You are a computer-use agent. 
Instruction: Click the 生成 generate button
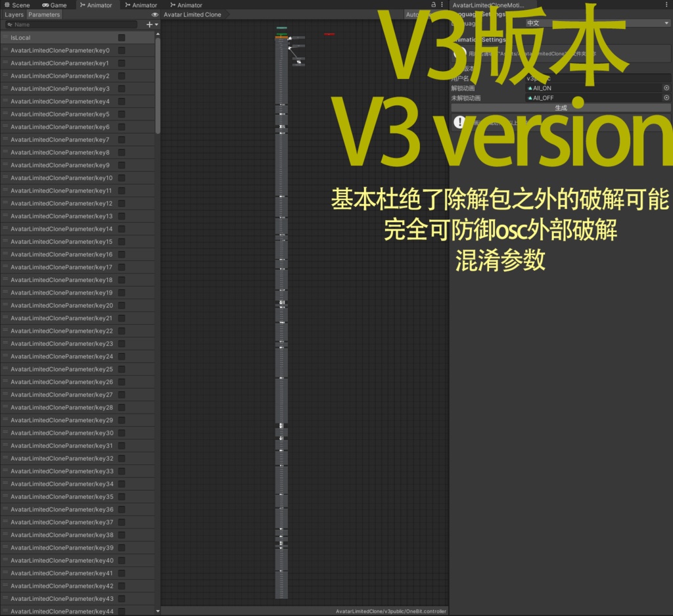[561, 108]
